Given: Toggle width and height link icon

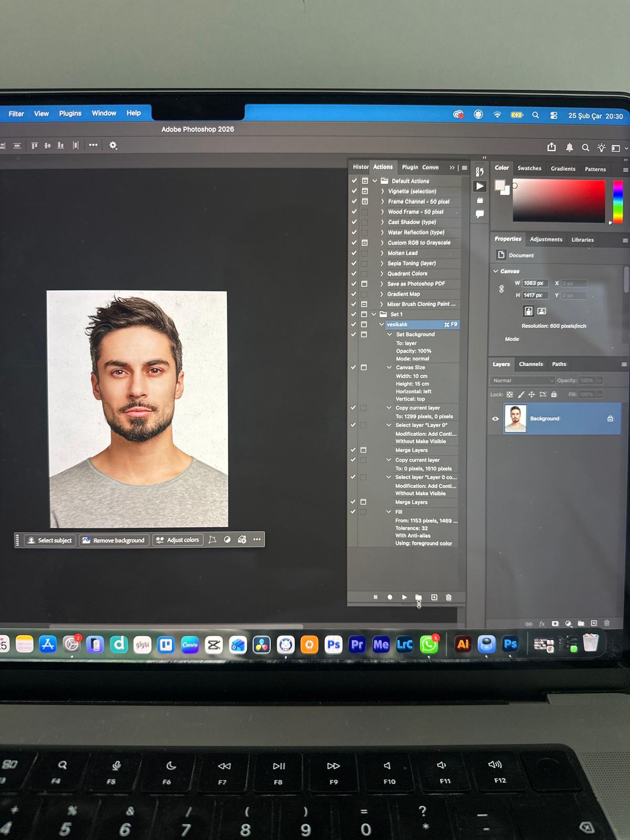Looking at the screenshot, I should point(501,289).
